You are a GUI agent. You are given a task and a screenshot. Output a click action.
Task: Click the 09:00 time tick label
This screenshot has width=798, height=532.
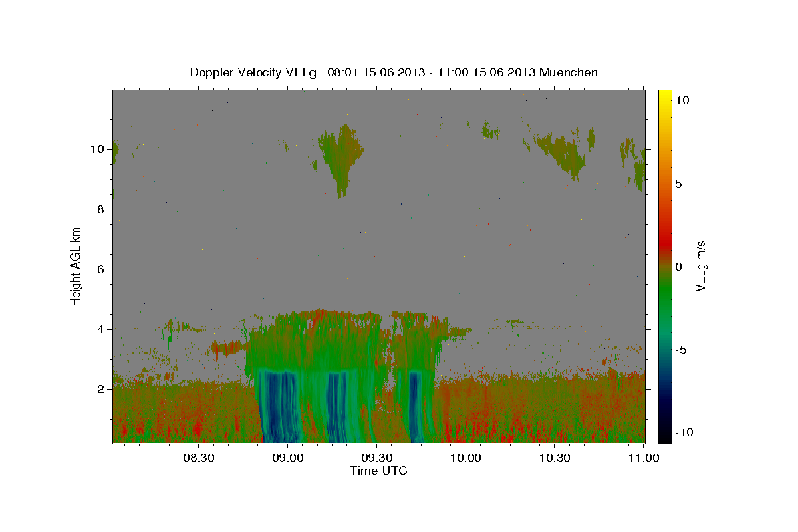coord(287,458)
